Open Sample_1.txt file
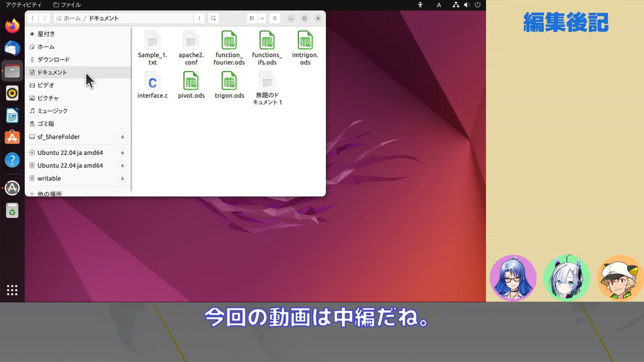The image size is (644, 362). point(152,48)
